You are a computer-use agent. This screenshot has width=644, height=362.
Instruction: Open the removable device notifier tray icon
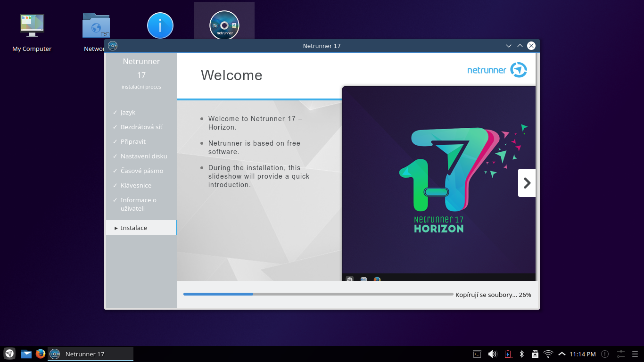(x=535, y=354)
